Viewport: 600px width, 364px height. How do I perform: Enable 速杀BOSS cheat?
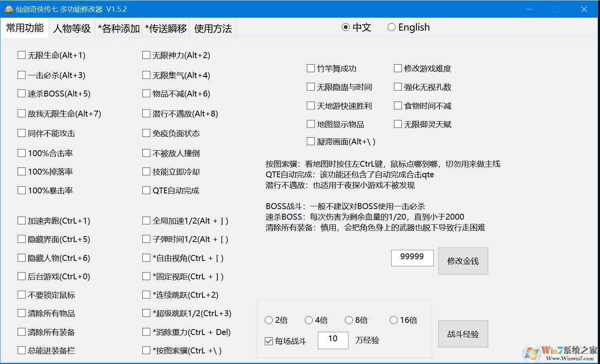22,93
